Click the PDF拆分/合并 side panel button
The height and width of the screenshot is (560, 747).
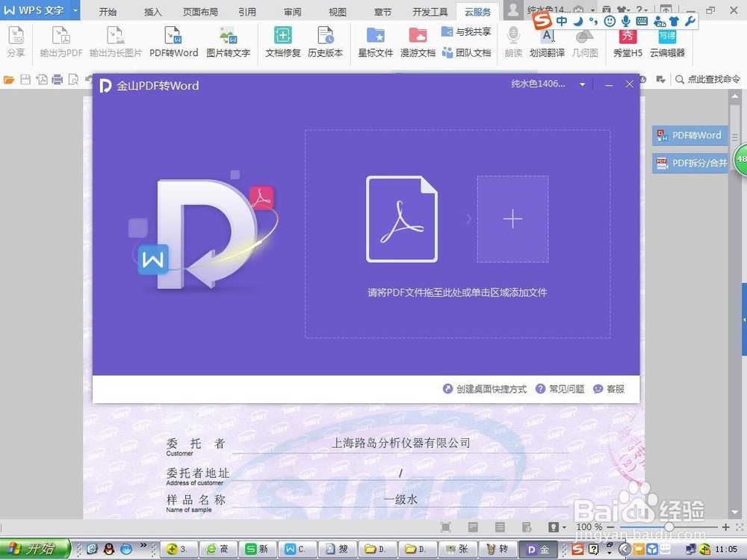[x=689, y=163]
